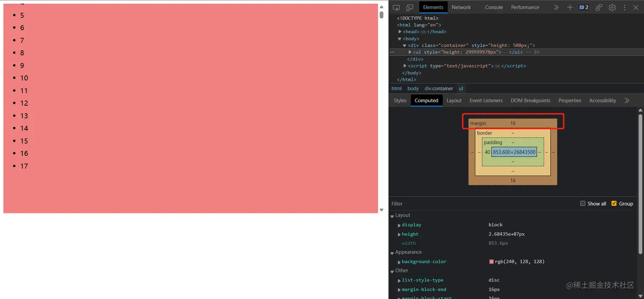
Task: Select body in the breadcrumb trail
Action: tap(413, 89)
